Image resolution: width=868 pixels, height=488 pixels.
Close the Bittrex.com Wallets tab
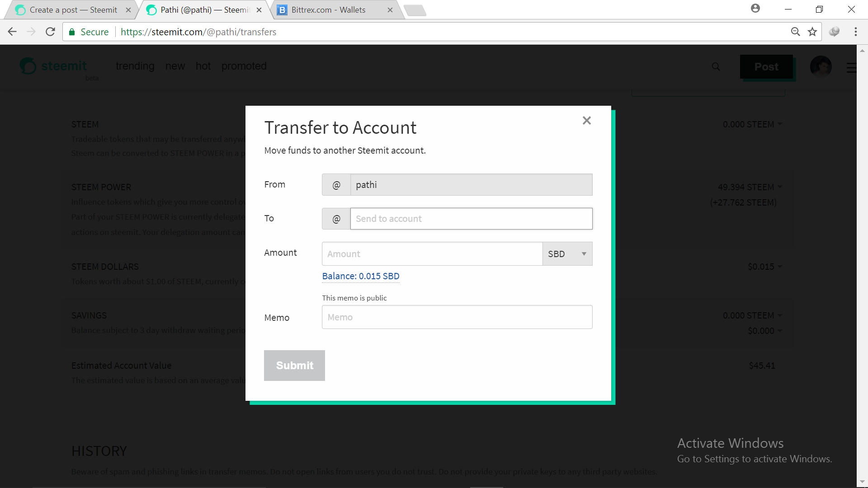click(x=390, y=10)
